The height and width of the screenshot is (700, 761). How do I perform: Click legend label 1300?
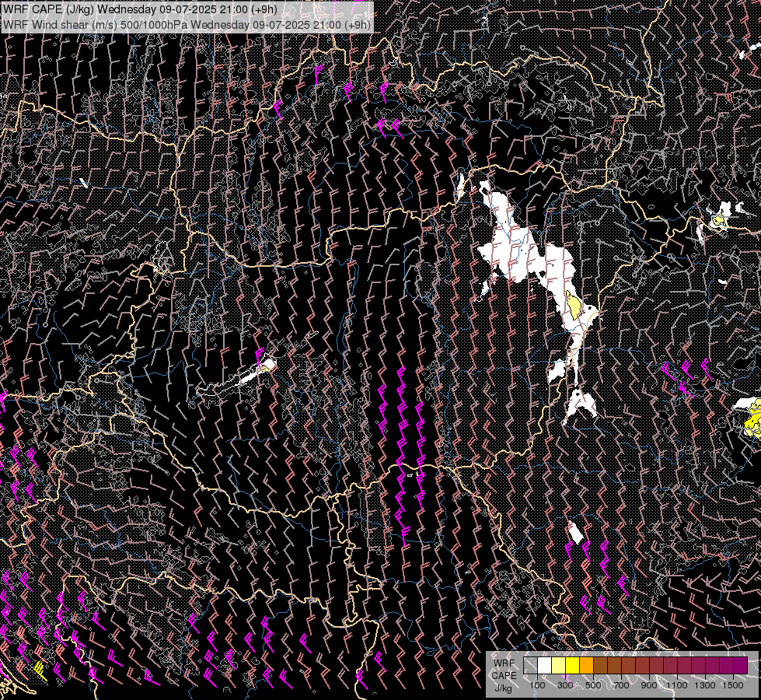point(705,685)
